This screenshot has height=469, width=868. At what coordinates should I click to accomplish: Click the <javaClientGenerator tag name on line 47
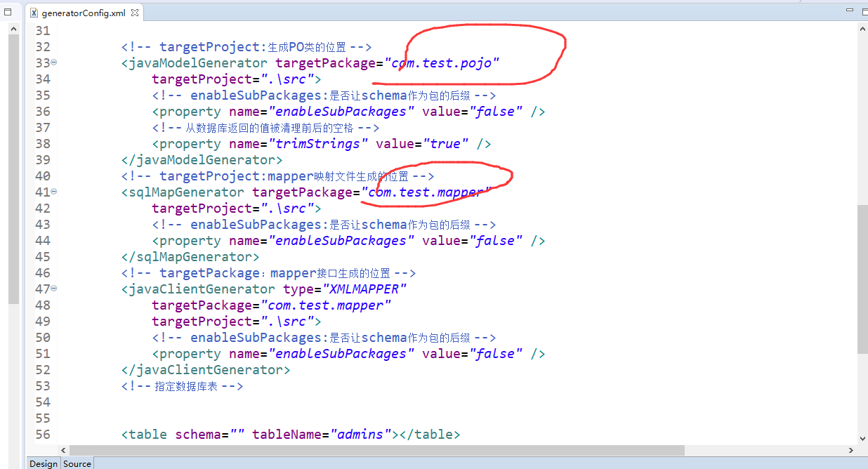[x=198, y=289]
